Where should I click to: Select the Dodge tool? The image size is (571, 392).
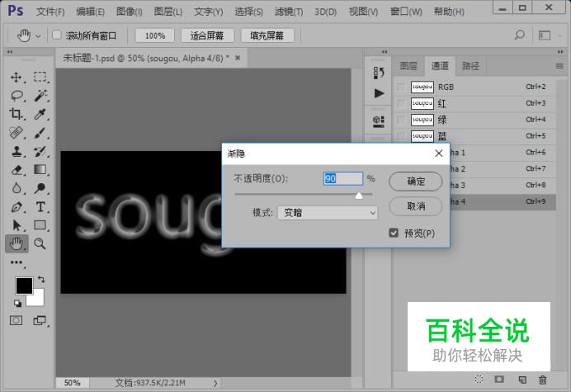pos(40,188)
